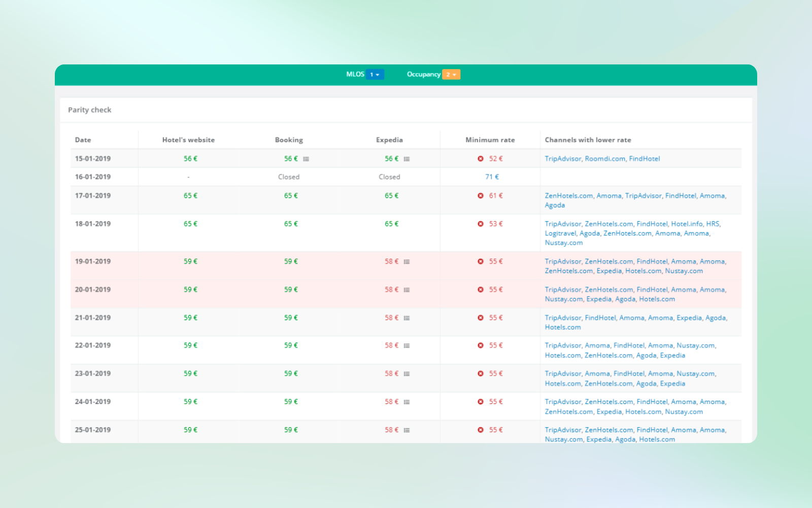Click red error icon beside 53 € minimum rate
The height and width of the screenshot is (508, 812).
point(481,224)
